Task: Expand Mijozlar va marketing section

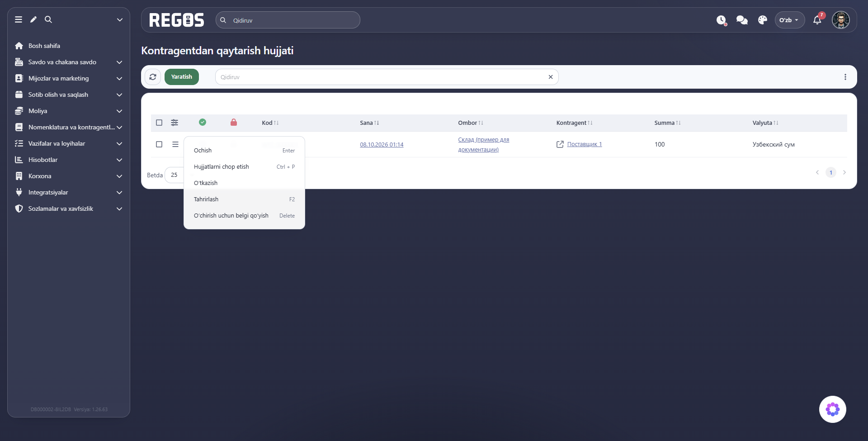Action: coord(69,78)
